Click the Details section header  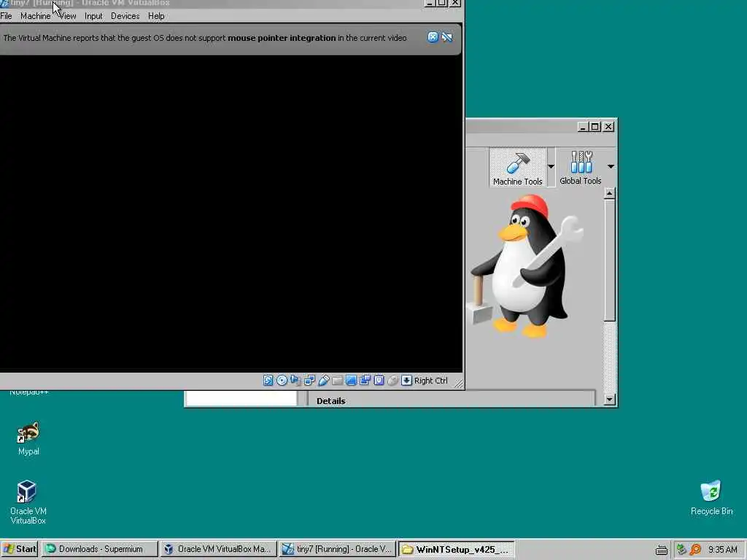[330, 401]
